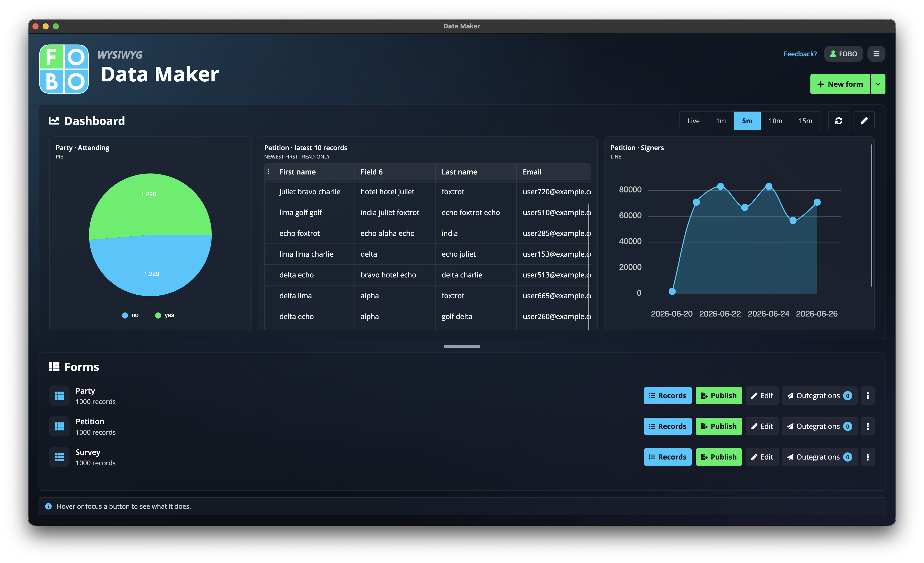This screenshot has height=563, width=924.
Task: Open Outegrations for Petition form
Action: point(819,427)
